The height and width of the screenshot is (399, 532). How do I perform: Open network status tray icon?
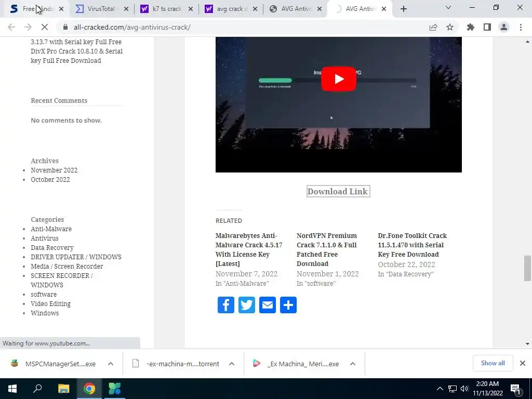(453, 389)
